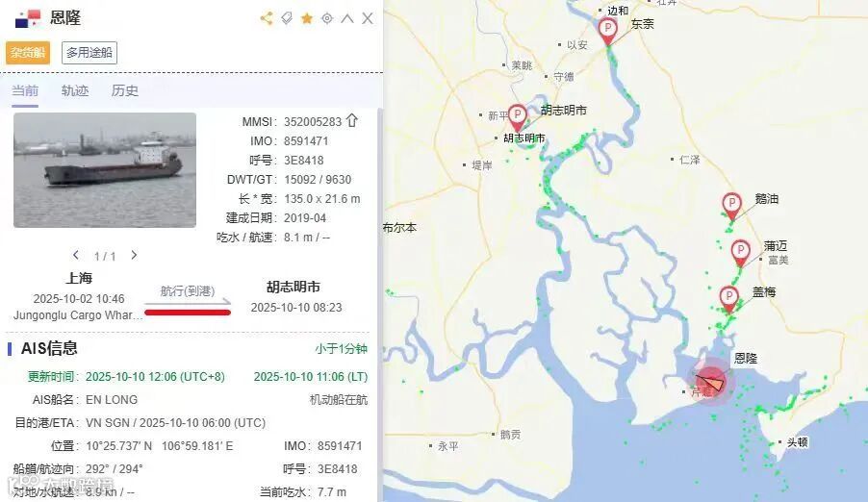Close the 恩隆 vessel panel
Screen dimensions: 868x502
click(368, 18)
